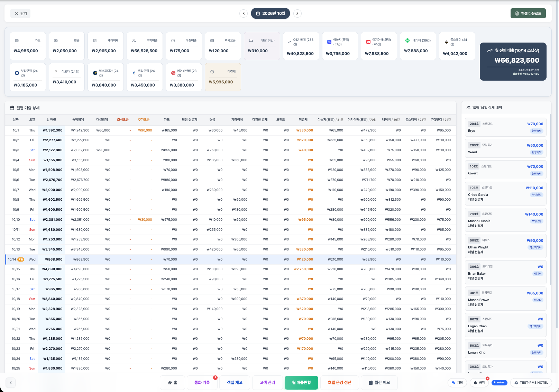
Task: Open the 홈 tab
Action: tap(172, 383)
